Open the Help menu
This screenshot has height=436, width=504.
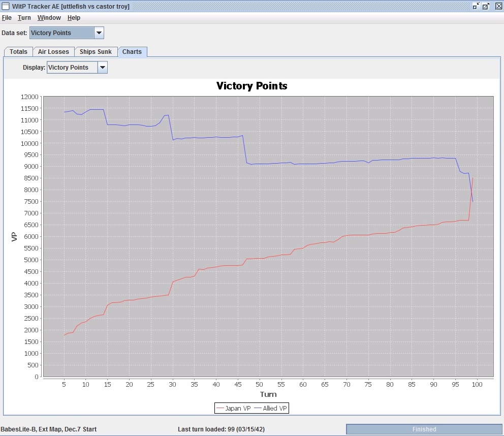tap(74, 18)
